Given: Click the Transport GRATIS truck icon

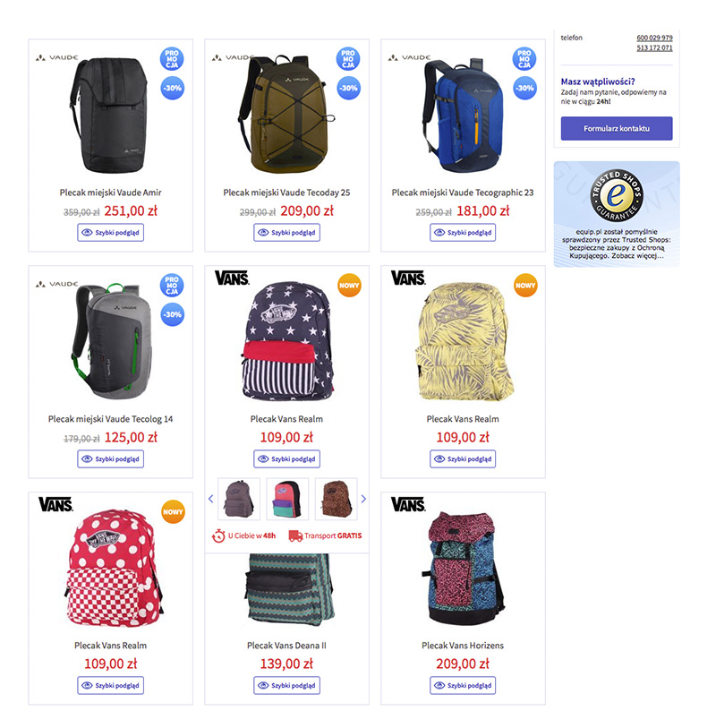Looking at the screenshot, I should click(295, 535).
